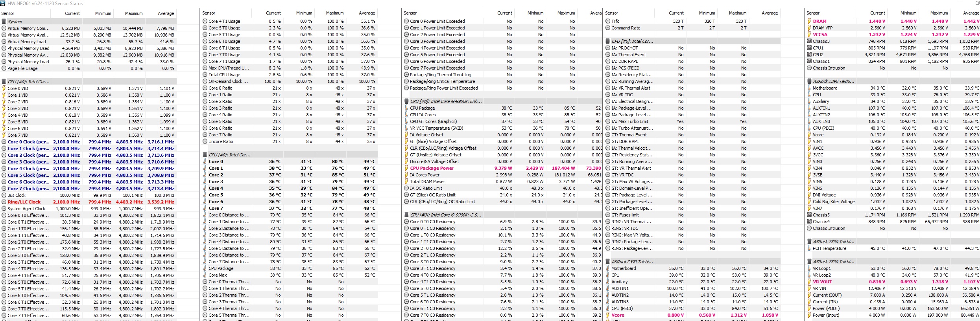Click the icon beside Virtual Memory Com… row
The image size is (980, 321).
[4, 28]
